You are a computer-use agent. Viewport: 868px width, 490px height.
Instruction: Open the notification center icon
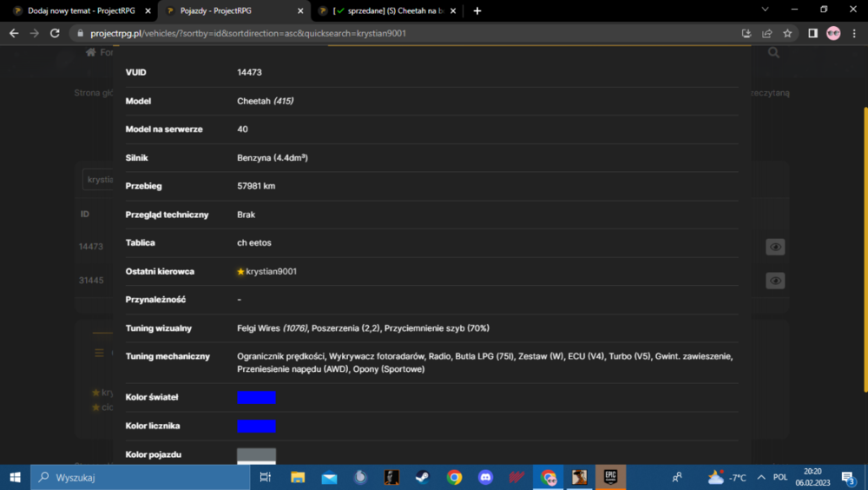pyautogui.click(x=848, y=477)
